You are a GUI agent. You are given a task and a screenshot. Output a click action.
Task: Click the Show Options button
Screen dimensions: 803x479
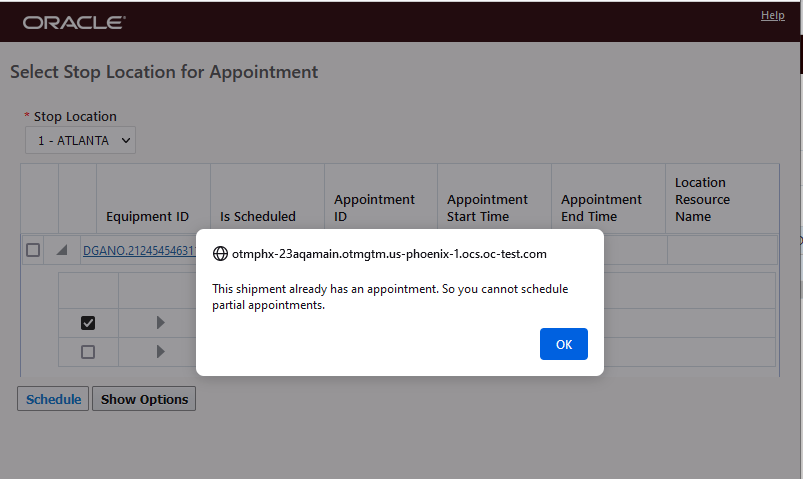[144, 399]
